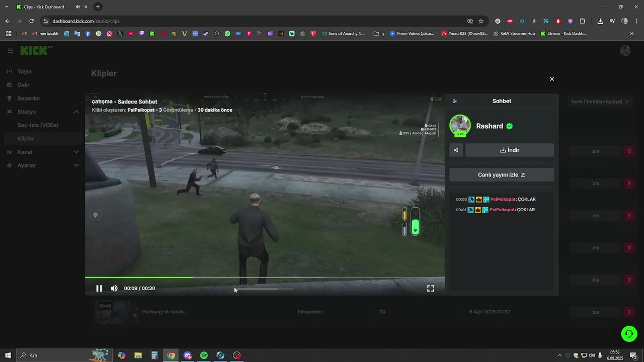This screenshot has height=362, width=644.
Task: Pause the clip playback
Action: point(99,288)
